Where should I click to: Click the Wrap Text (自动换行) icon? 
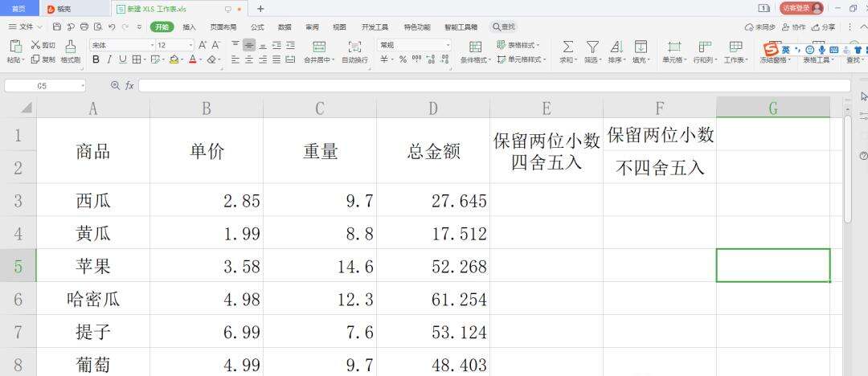(354, 46)
